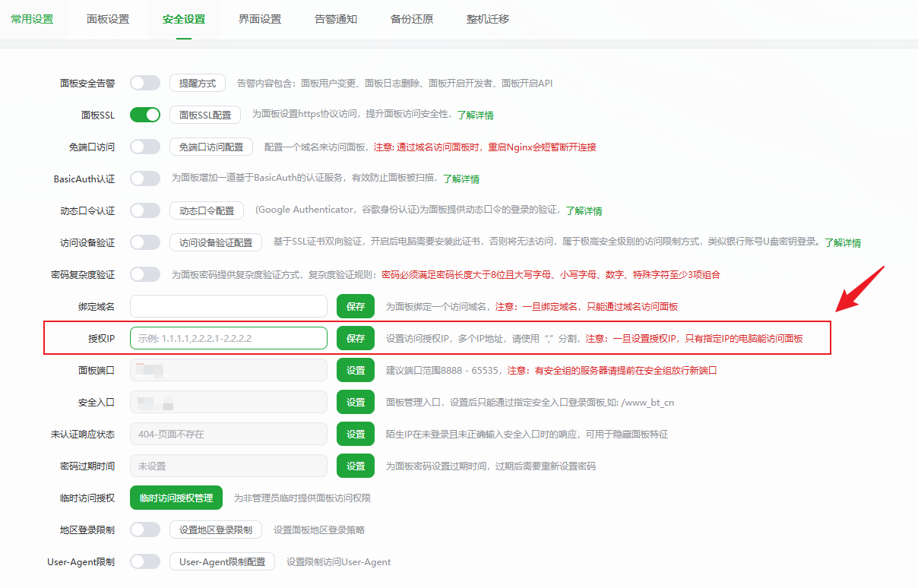Viewport: 918px width, 588px height.
Task: Save the 授权IP setting
Action: pos(356,339)
